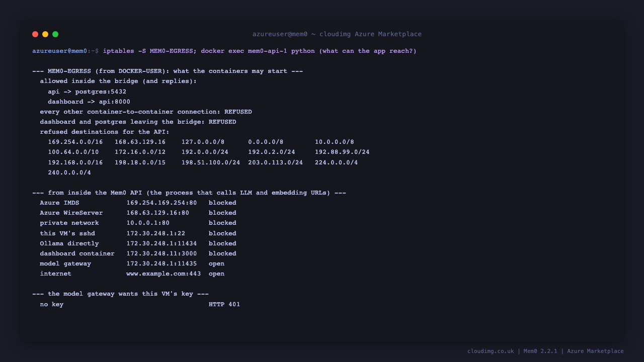Select the 'dashboard -> api:8000' rule

89,102
